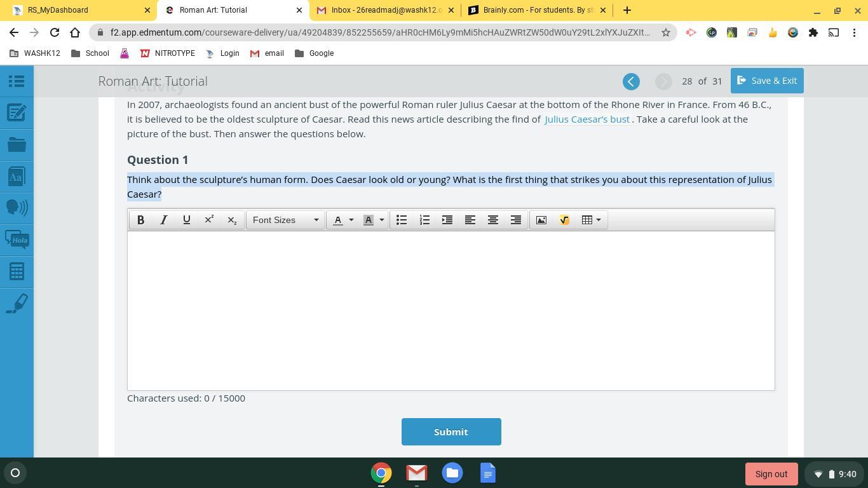Open the notes pencil tool in sidebar
This screenshot has height=488, width=868.
click(x=17, y=113)
